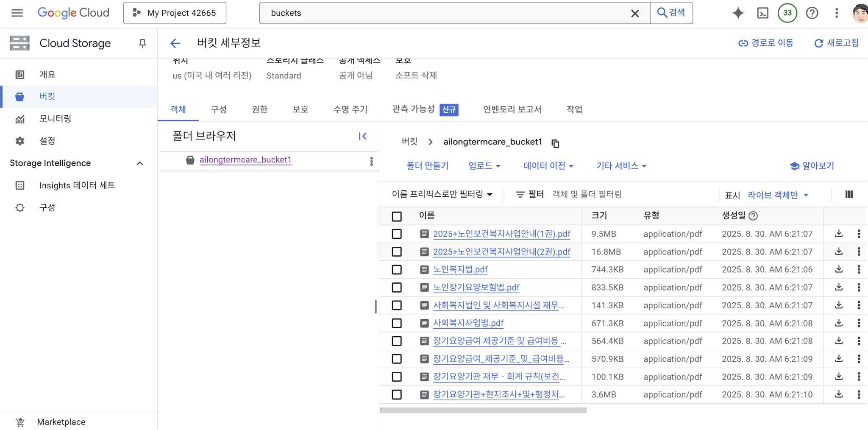Pin the Cloud Storage navigation panel
Image resolution: width=868 pixels, height=430 pixels.
(x=142, y=43)
